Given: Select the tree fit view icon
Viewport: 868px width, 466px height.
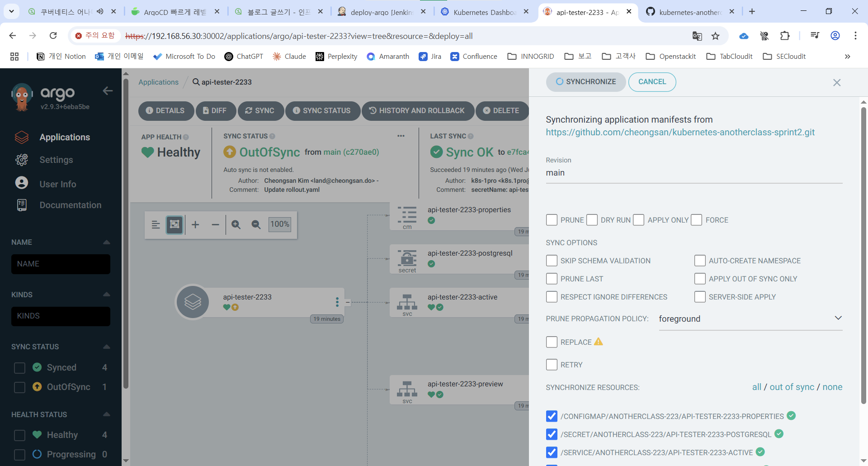Looking at the screenshot, I should tap(175, 224).
